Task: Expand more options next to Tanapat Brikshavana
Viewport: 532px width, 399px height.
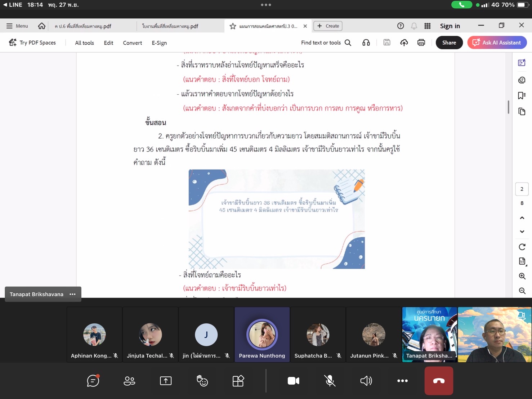Action: click(x=73, y=294)
